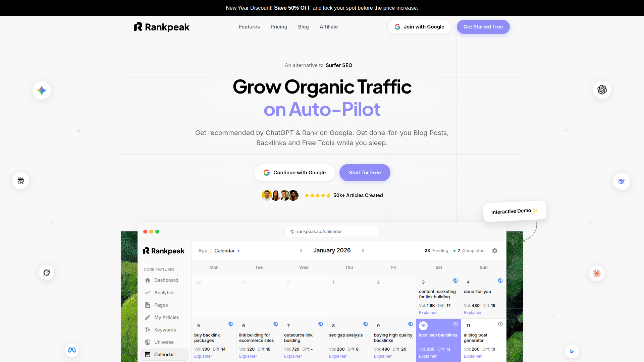Image resolution: width=644 pixels, height=362 pixels.
Task: Click the rankpeak.co/calendar address bar
Action: 331,231
